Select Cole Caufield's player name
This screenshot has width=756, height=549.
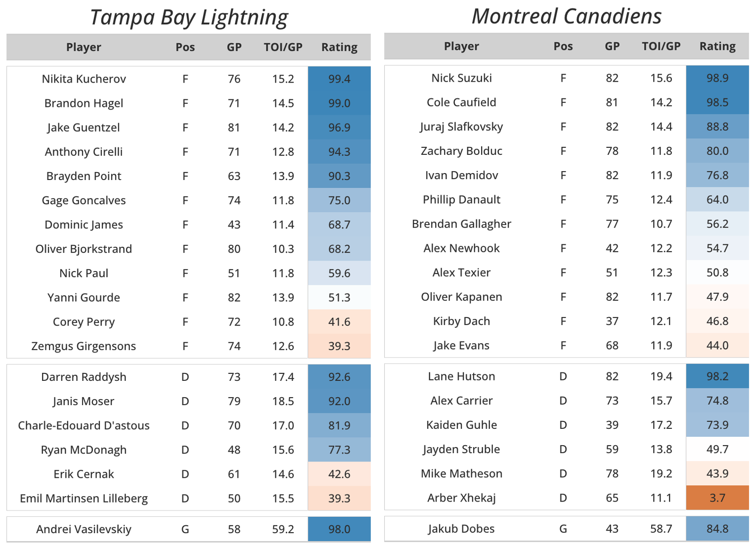click(461, 102)
